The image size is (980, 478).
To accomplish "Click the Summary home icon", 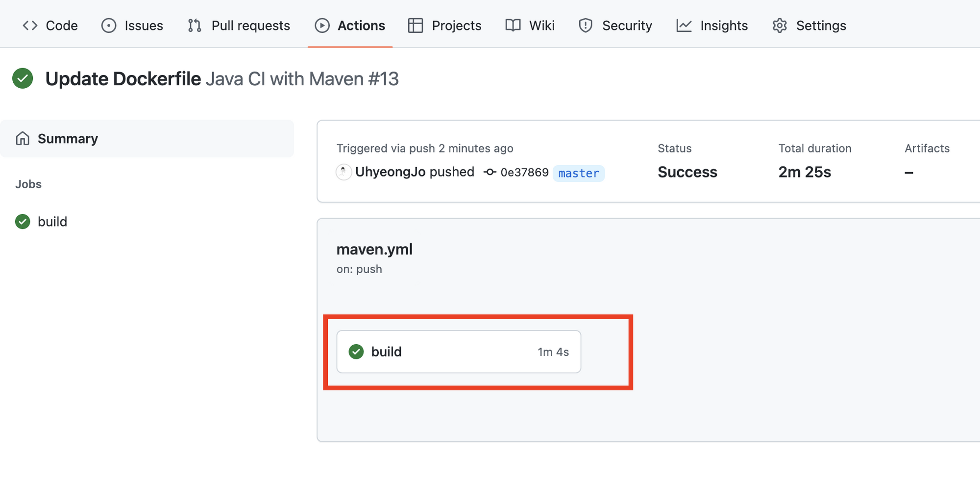I will 23,139.
